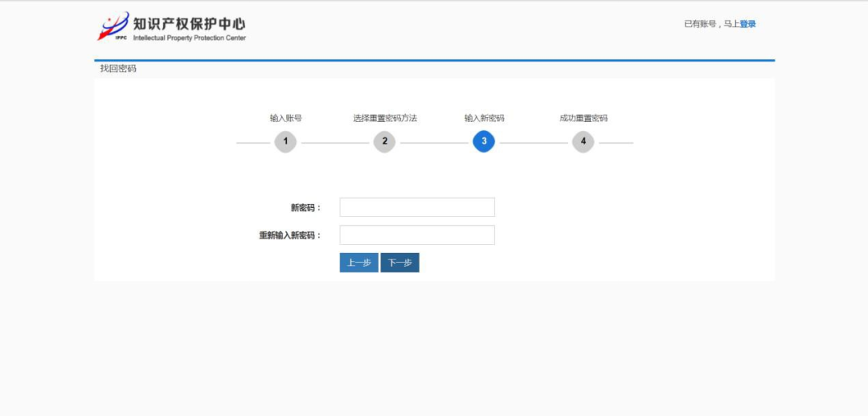The width and height of the screenshot is (868, 416).
Task: Click the Intellectual Property Protection Center subtitle
Action: [190, 39]
